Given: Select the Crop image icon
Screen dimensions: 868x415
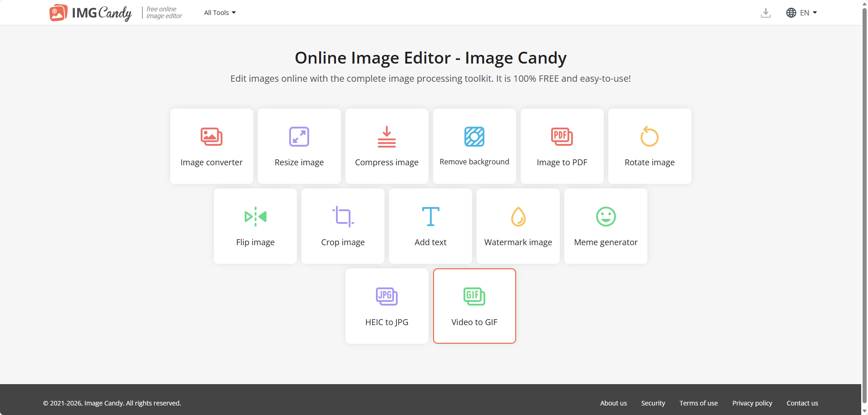Looking at the screenshot, I should point(343,217).
